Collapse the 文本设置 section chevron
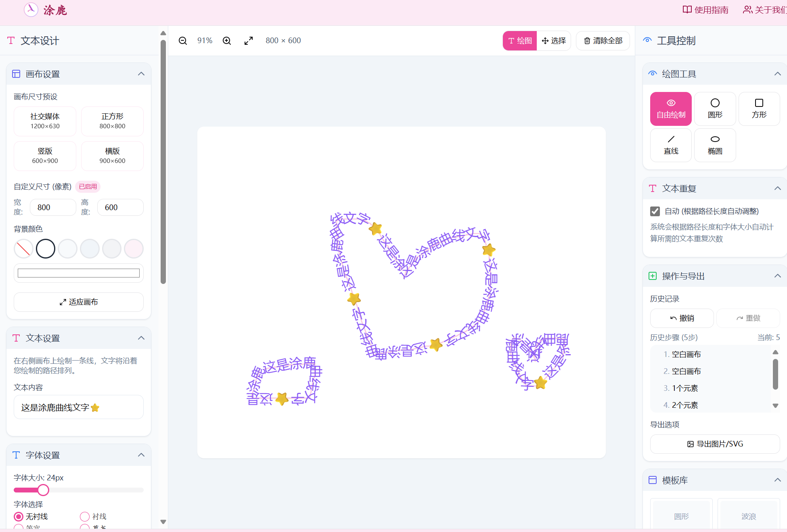The image size is (787, 532). pos(141,338)
